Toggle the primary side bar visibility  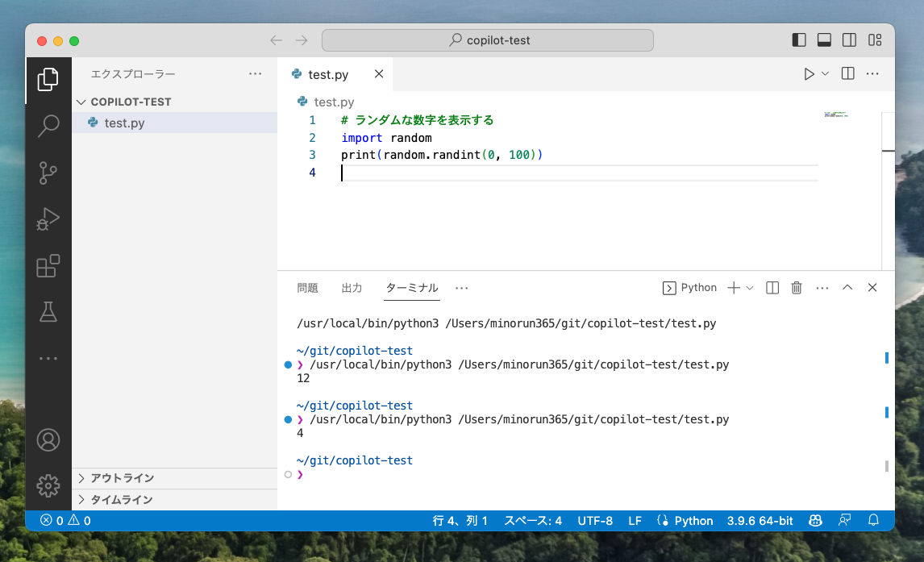click(799, 40)
